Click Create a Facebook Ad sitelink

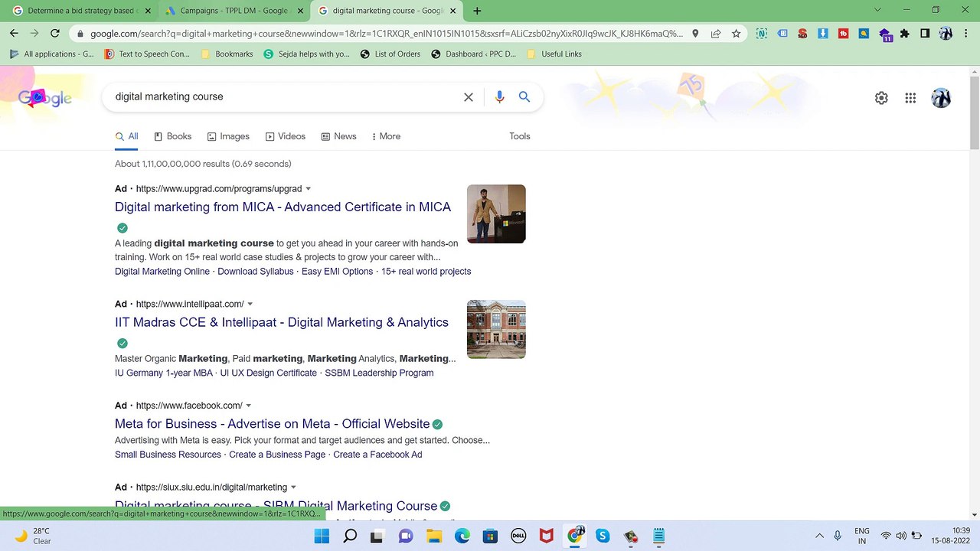377,455
